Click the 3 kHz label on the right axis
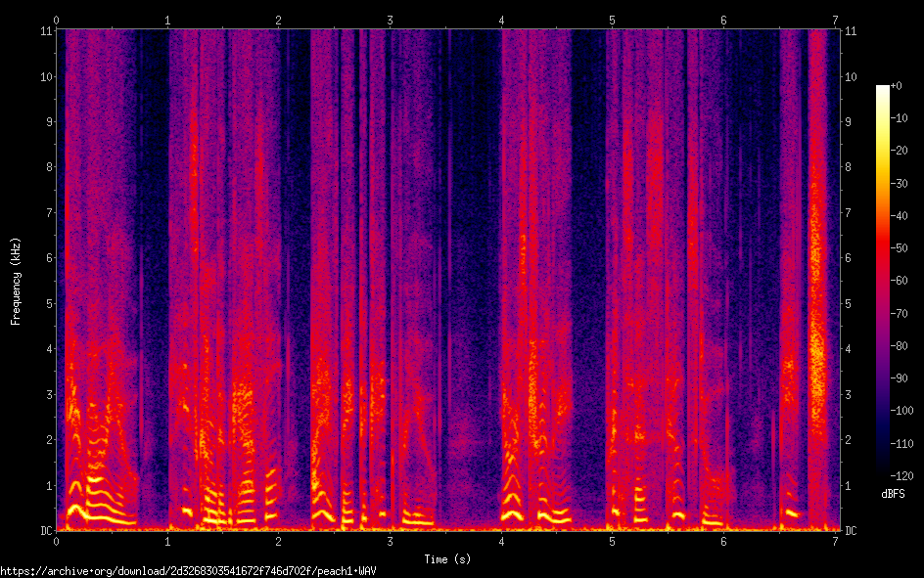 (x=848, y=394)
